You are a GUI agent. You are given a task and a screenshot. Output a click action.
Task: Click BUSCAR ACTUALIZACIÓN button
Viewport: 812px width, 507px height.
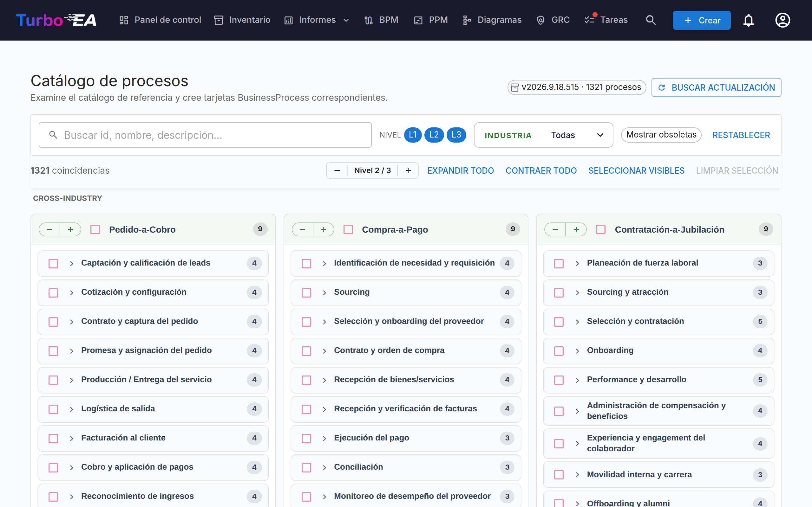pos(716,87)
